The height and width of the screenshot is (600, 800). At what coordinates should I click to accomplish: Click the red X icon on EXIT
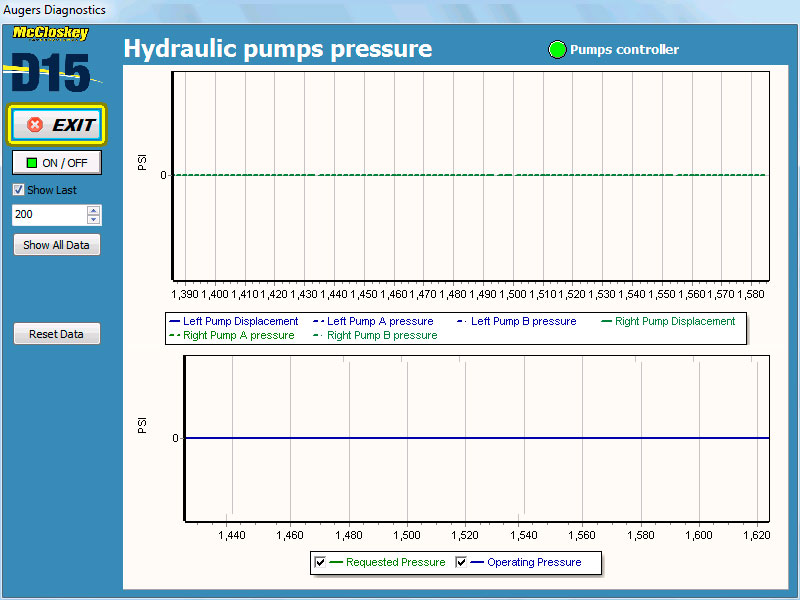[x=35, y=125]
